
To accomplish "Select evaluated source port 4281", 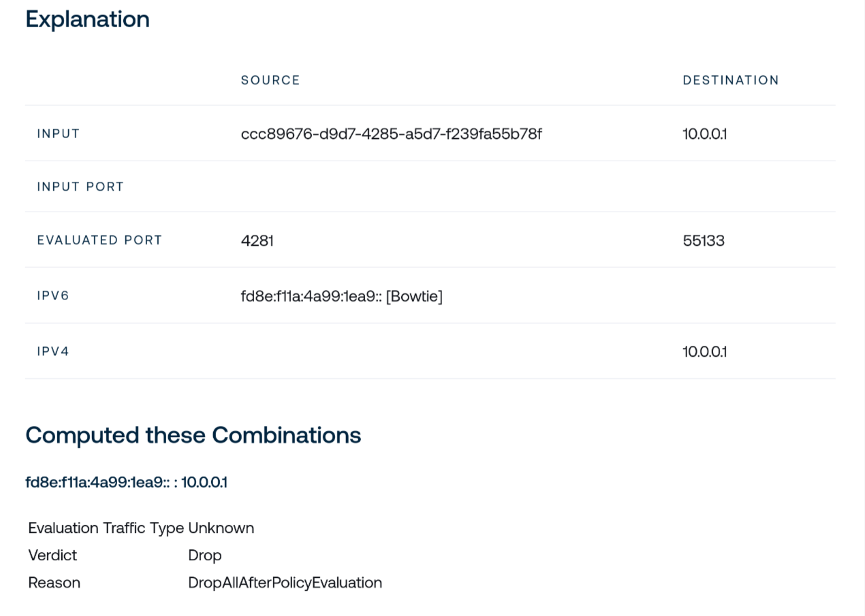I will 257,241.
